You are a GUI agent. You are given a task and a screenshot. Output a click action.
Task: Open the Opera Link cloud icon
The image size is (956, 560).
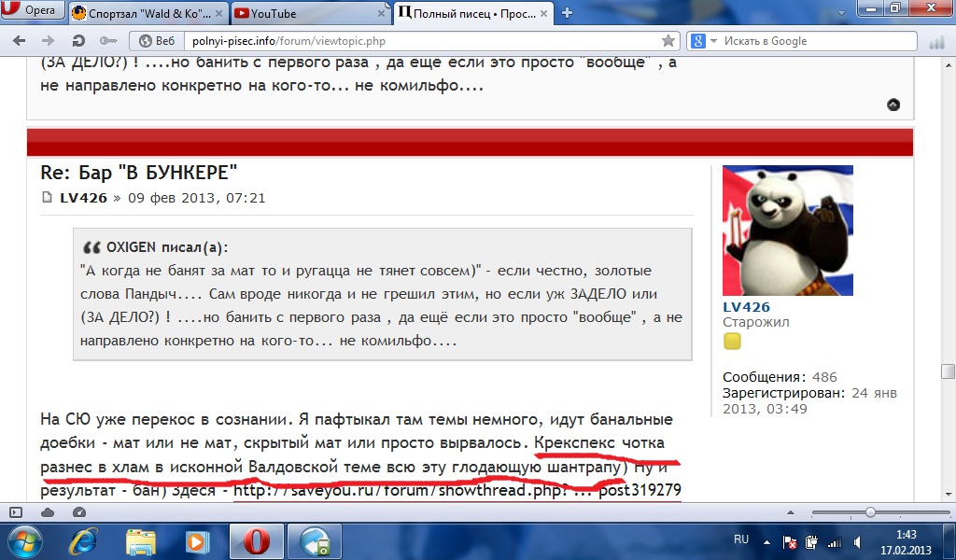(48, 512)
